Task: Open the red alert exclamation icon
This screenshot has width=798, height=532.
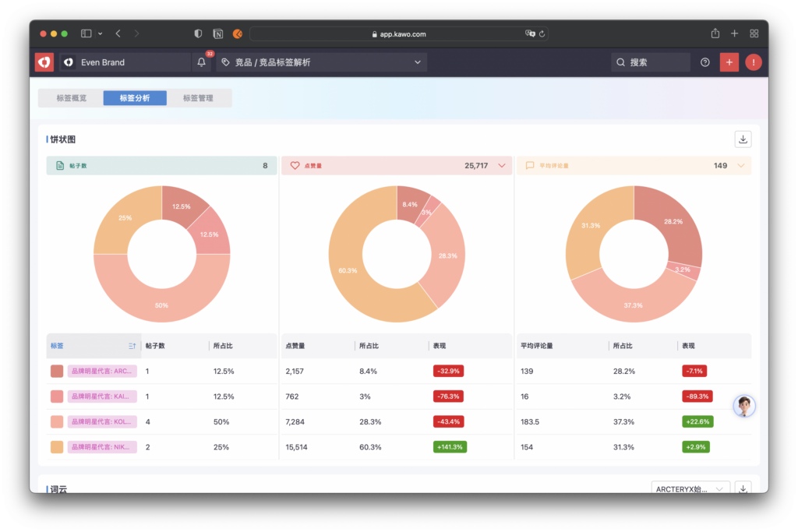Action: click(x=753, y=62)
